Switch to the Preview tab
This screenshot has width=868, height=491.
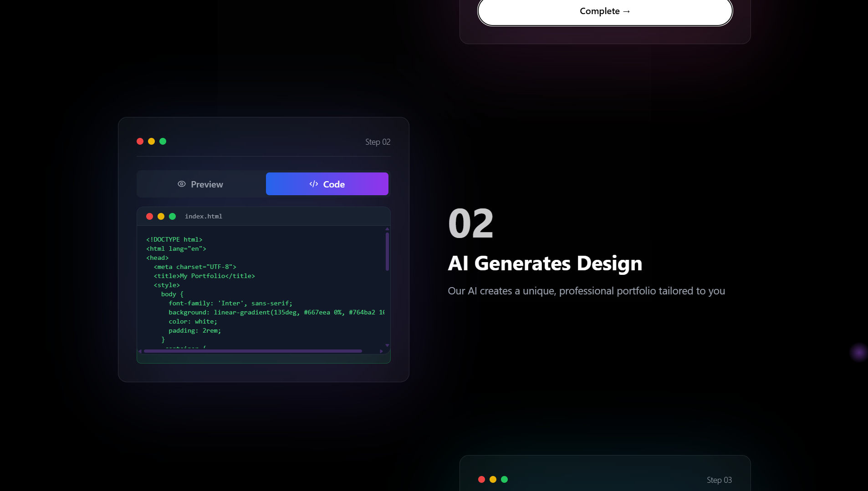pyautogui.click(x=200, y=184)
